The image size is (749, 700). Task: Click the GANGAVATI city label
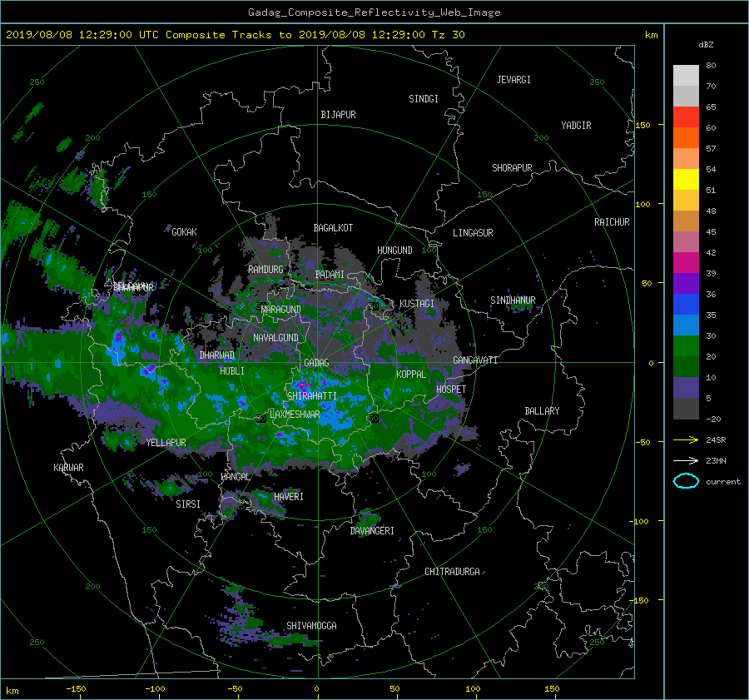(x=475, y=360)
